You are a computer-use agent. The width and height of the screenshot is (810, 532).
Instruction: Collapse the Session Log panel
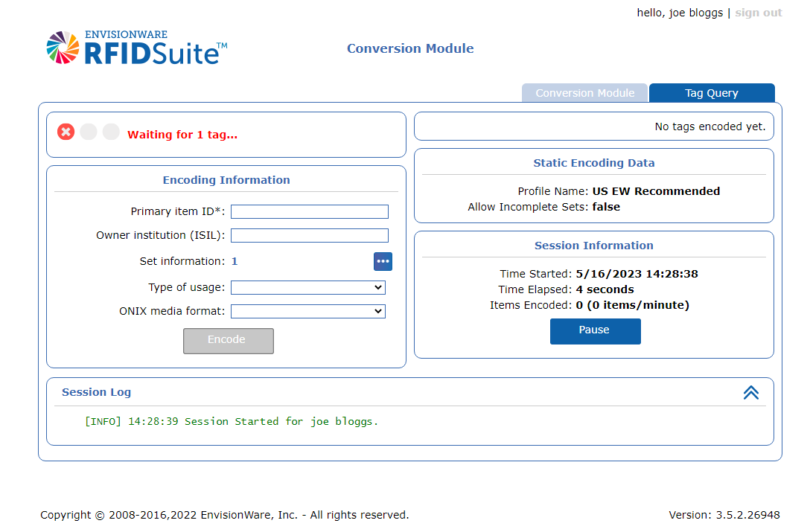click(751, 393)
